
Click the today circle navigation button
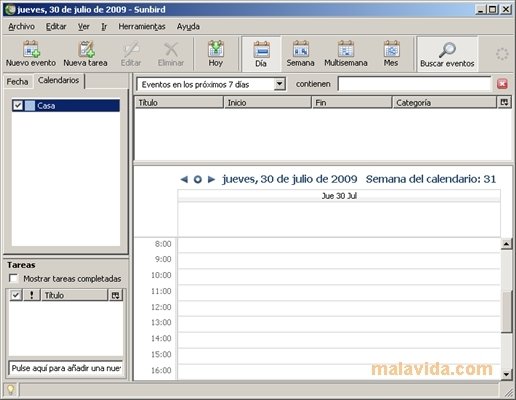click(x=198, y=179)
